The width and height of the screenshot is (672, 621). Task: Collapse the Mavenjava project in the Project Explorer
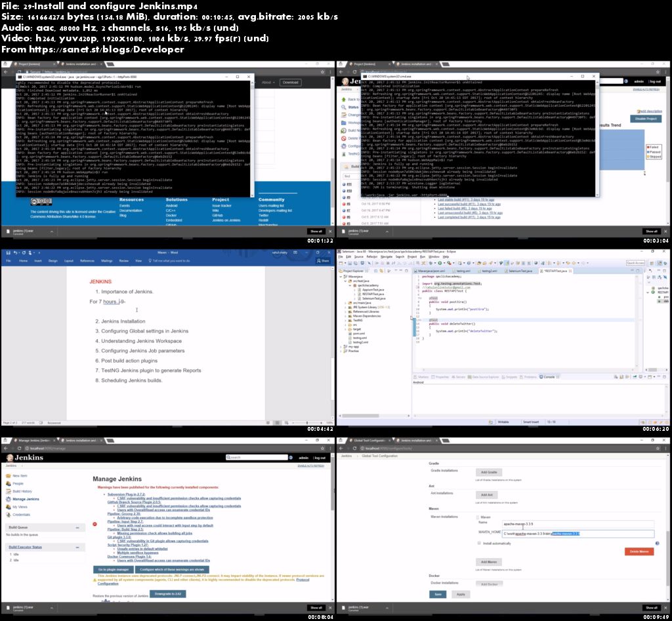click(x=341, y=277)
